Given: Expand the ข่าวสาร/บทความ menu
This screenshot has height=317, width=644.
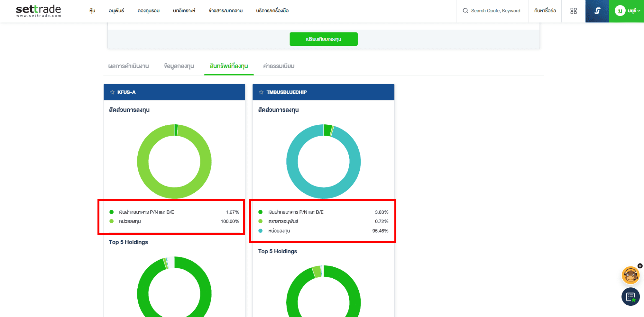Looking at the screenshot, I should (x=225, y=11).
